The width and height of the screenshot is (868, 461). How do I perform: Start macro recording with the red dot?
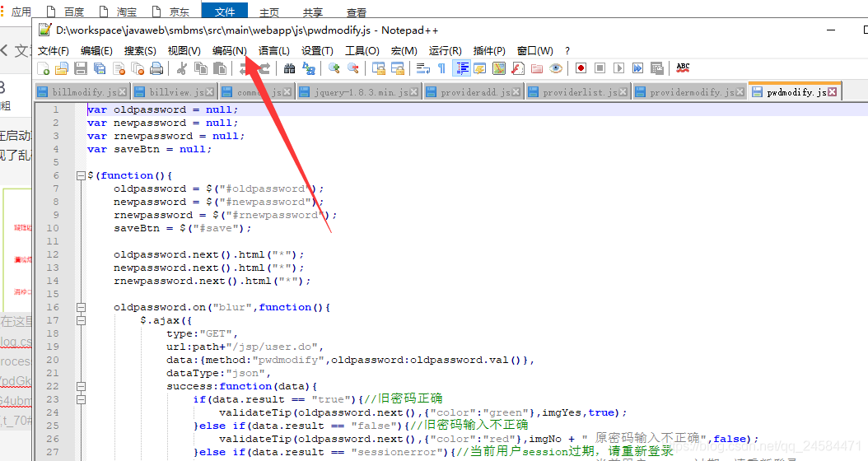tap(581, 68)
